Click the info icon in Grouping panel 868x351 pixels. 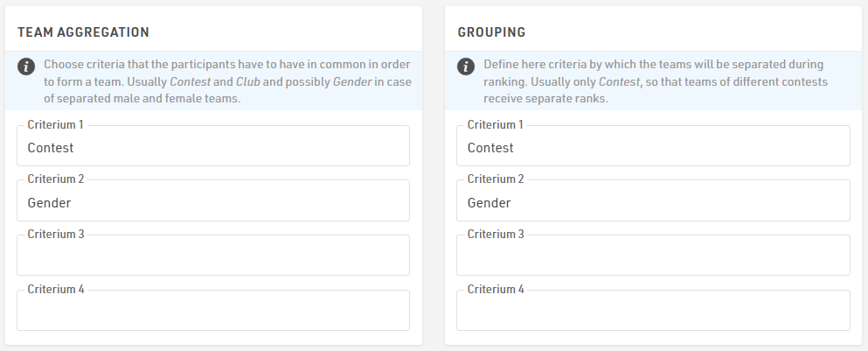(468, 67)
